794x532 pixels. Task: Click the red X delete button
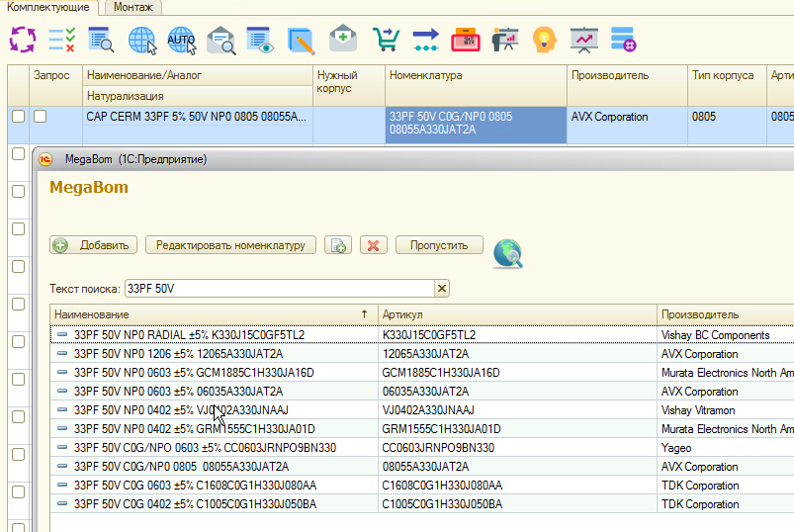tap(373, 245)
